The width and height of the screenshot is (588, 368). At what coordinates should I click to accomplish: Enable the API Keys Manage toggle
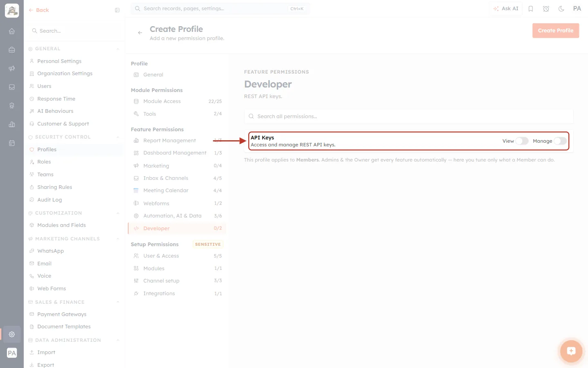click(560, 141)
